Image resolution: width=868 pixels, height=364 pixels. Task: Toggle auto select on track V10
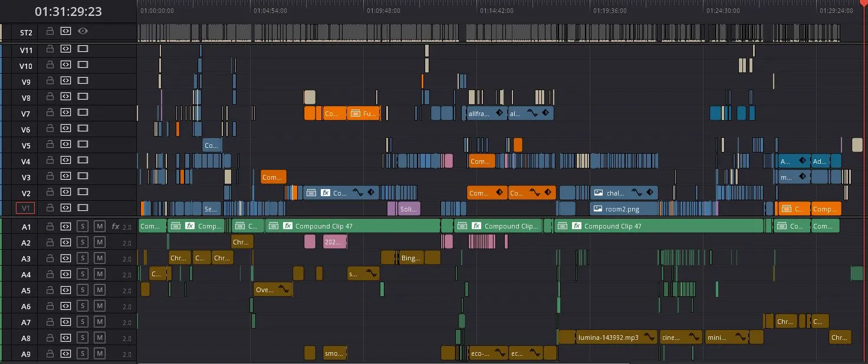point(65,64)
